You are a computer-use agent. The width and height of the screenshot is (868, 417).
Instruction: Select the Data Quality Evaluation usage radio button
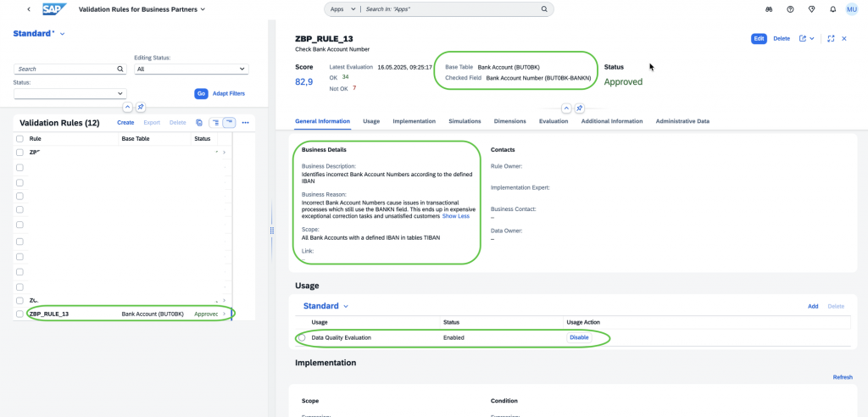(302, 338)
